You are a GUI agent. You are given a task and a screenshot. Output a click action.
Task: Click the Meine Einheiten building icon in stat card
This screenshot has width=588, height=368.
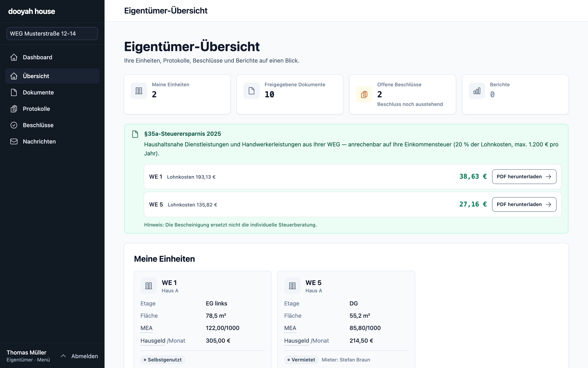(x=139, y=91)
